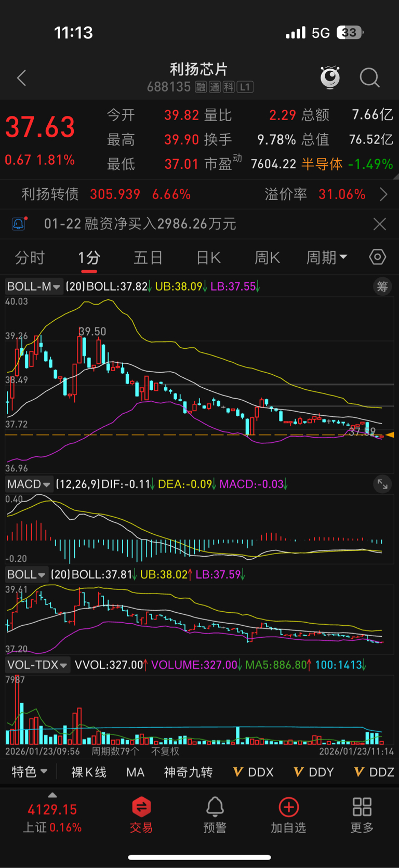Tap the 通 connect tag
The image size is (399, 868).
pos(215,87)
